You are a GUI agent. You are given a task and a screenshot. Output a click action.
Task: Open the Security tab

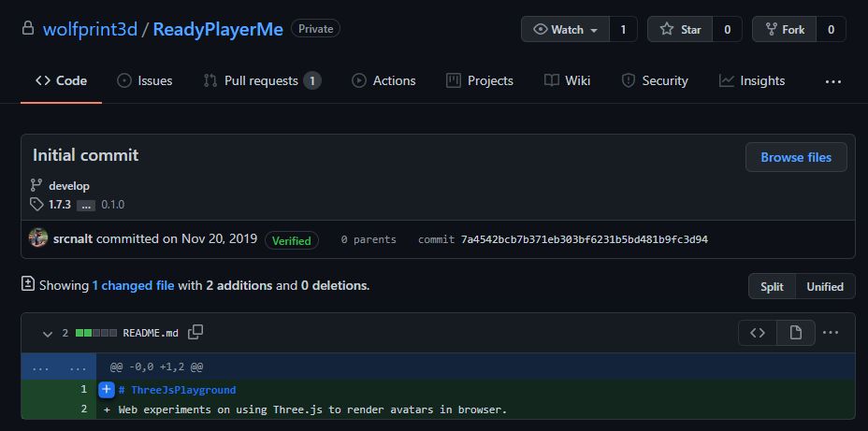pyautogui.click(x=655, y=80)
